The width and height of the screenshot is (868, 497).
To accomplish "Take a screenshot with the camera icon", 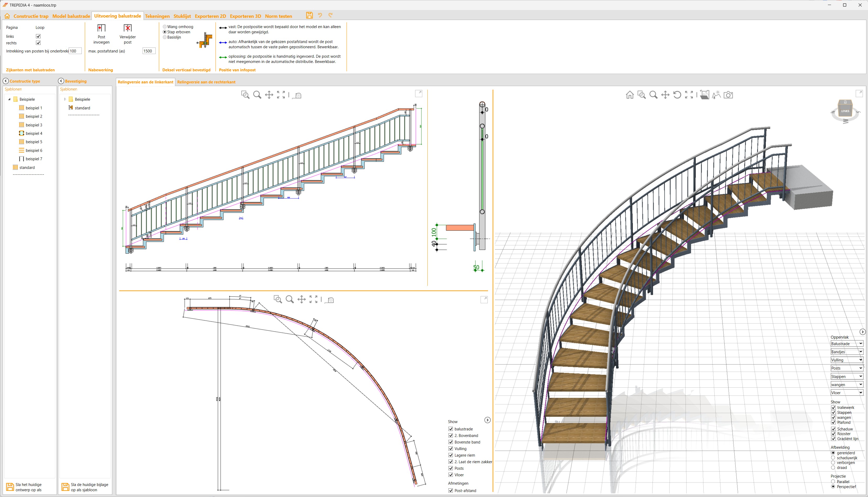I will tap(728, 95).
